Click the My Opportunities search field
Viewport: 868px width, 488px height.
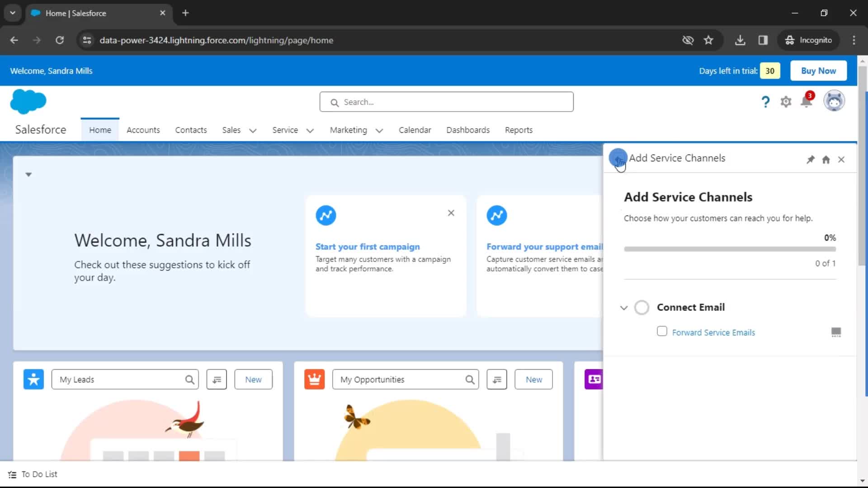[406, 380]
